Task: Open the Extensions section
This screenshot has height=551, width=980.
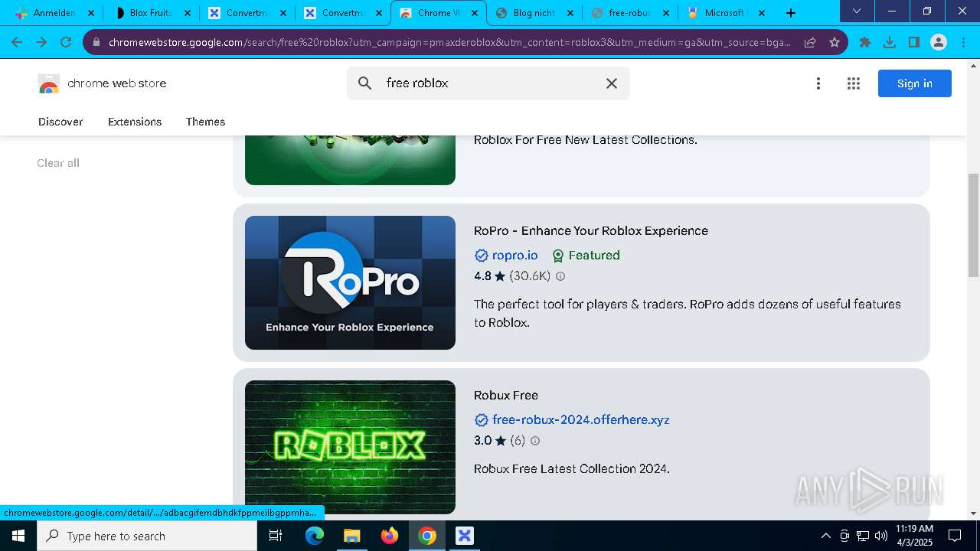Action: click(x=135, y=122)
